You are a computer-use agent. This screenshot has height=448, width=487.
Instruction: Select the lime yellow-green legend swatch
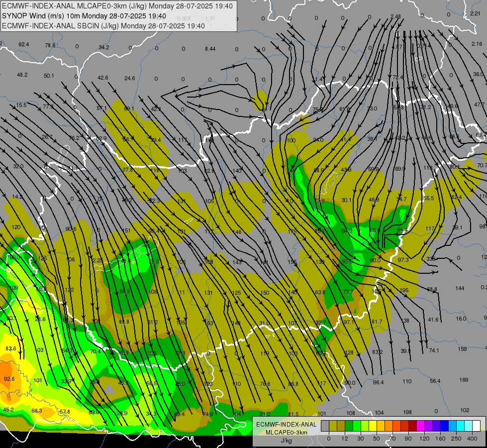(x=365, y=426)
